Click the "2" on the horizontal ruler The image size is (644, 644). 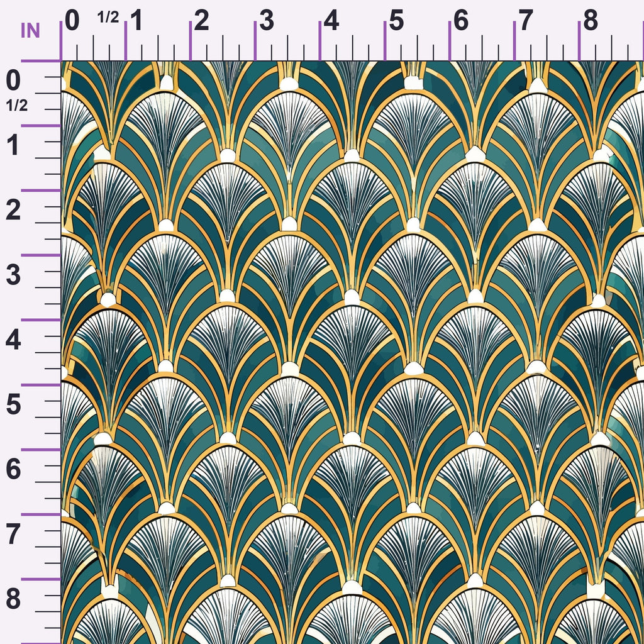click(202, 21)
